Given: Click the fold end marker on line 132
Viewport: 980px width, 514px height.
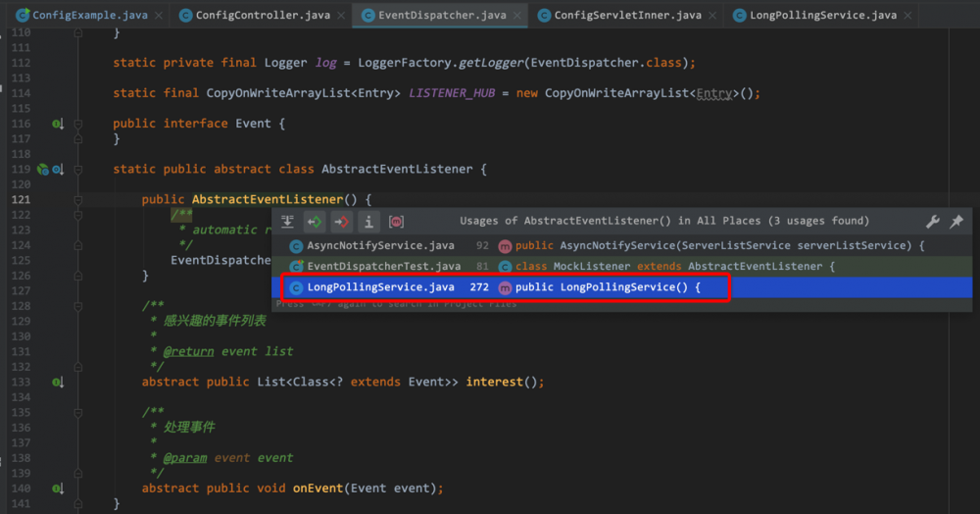Looking at the screenshot, I should coord(78,367).
